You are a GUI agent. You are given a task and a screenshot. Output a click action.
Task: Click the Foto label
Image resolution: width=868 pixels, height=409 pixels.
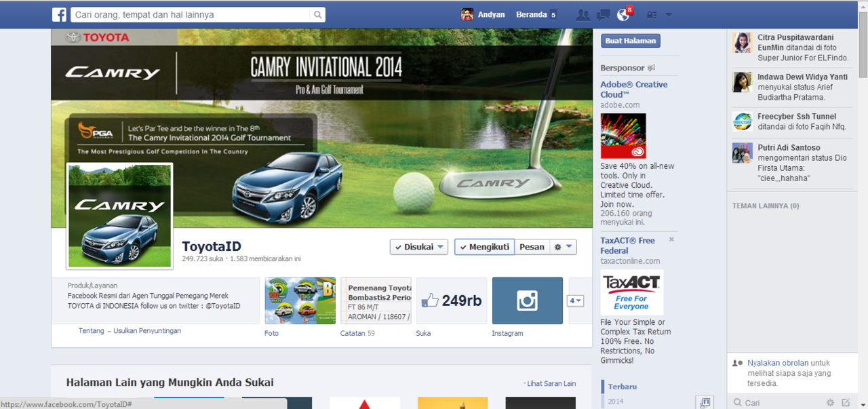pos(271,333)
